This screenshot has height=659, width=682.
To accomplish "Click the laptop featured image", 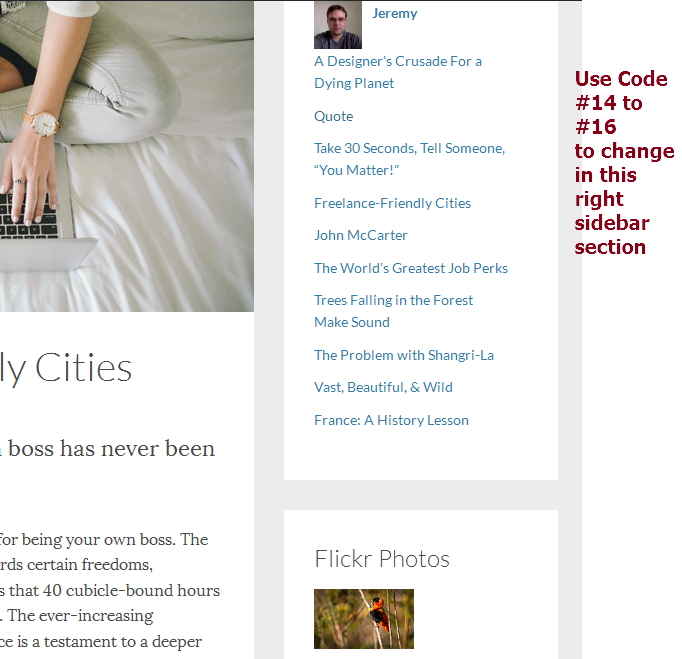I will [x=127, y=156].
